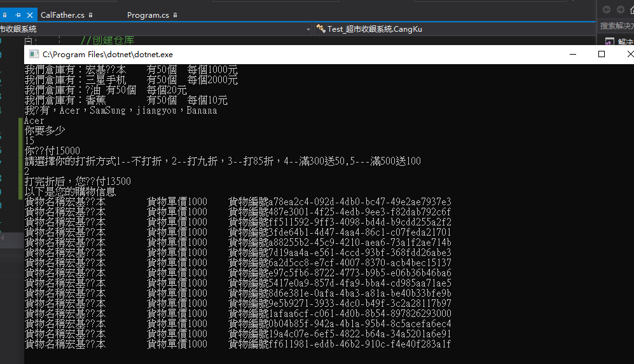Viewport: 634px width, 364px height.
Task: Close the dotnet.exe console window
Action: click(x=630, y=54)
